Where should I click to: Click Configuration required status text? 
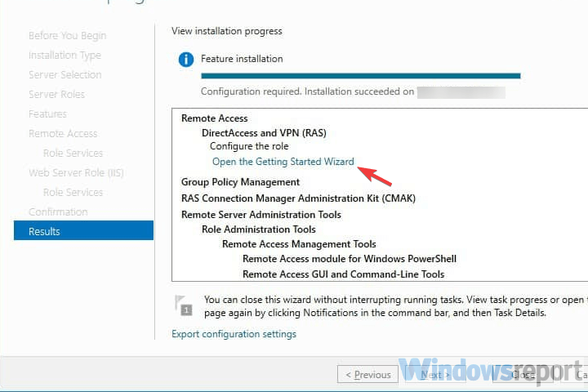pos(308,91)
